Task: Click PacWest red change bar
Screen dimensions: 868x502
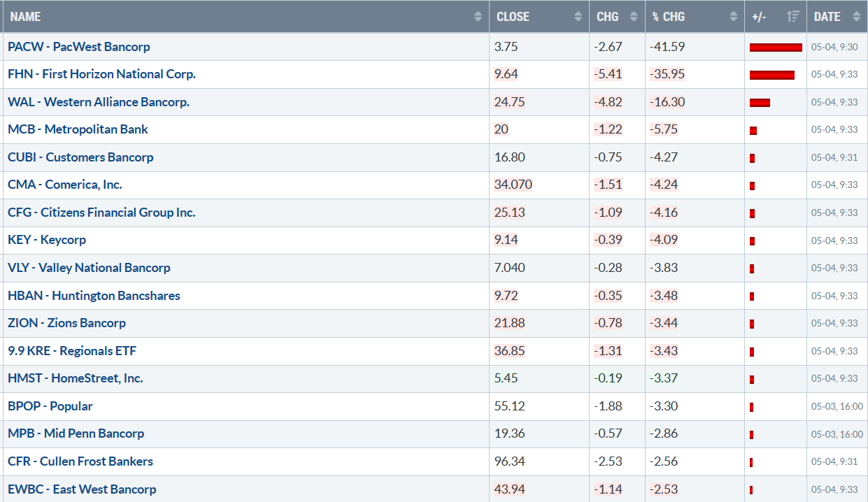Action: [x=776, y=48]
